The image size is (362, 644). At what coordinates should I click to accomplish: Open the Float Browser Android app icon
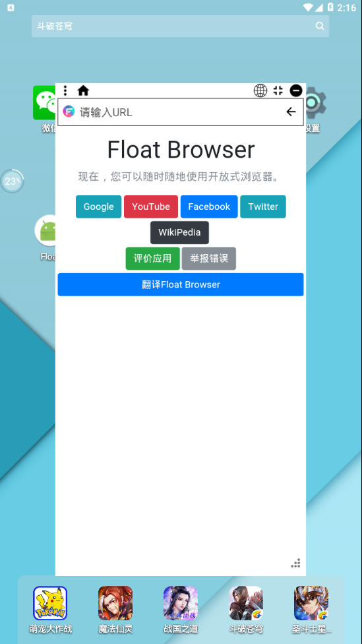point(45,230)
